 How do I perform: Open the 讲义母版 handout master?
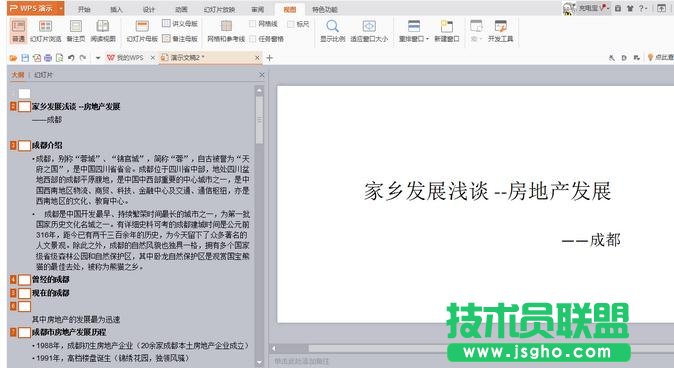pyautogui.click(x=180, y=24)
